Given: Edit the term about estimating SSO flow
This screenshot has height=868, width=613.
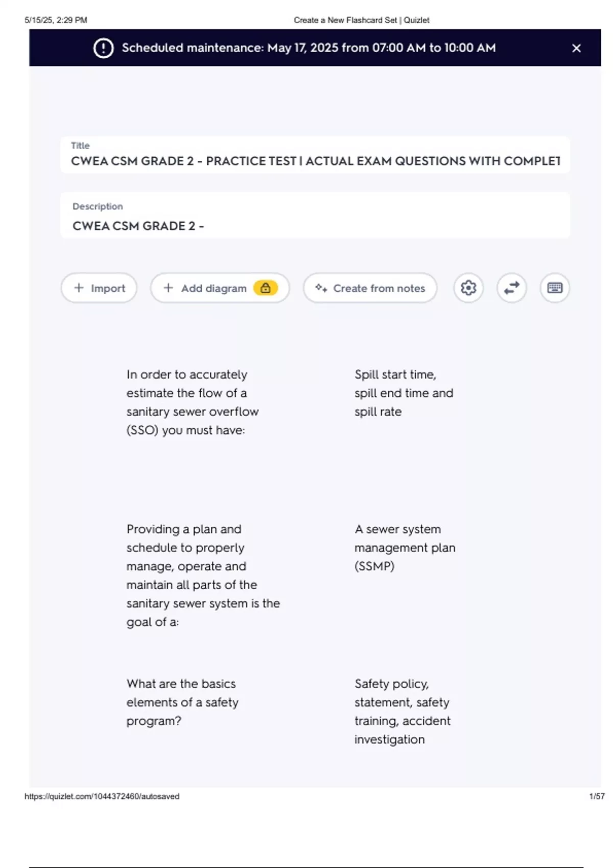Looking at the screenshot, I should click(x=192, y=402).
